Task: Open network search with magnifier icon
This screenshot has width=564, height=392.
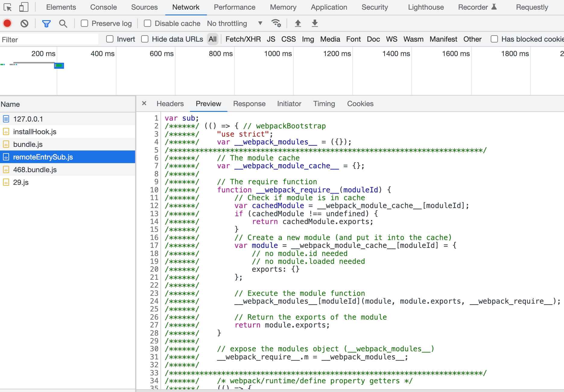Action: [63, 23]
